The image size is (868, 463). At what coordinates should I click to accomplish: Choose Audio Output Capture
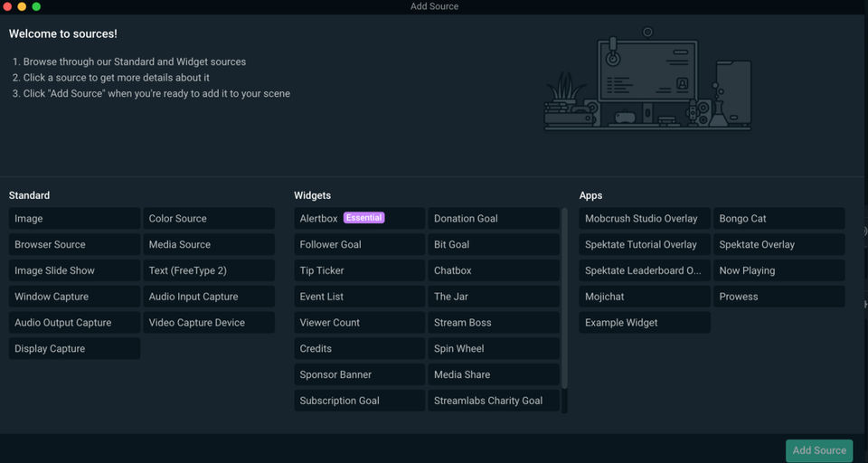74,322
